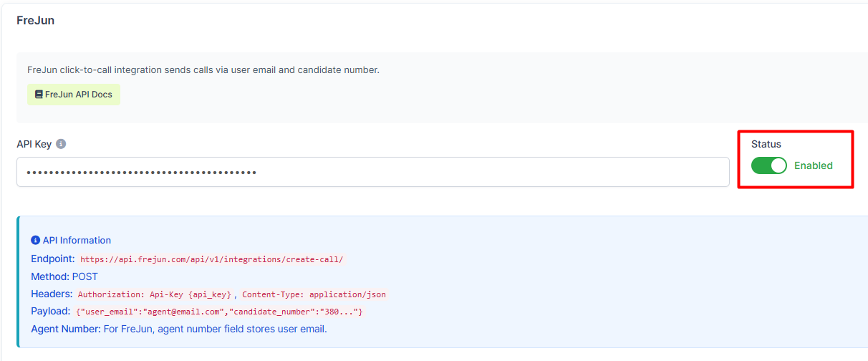Click the book icon on FreJun API Docs
The image size is (868, 361).
39,95
